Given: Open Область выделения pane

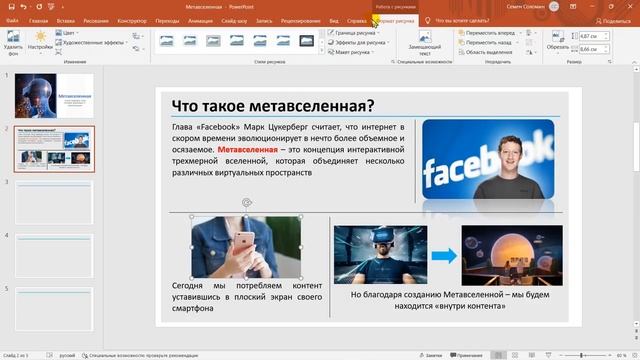Looking at the screenshot, I should (485, 52).
